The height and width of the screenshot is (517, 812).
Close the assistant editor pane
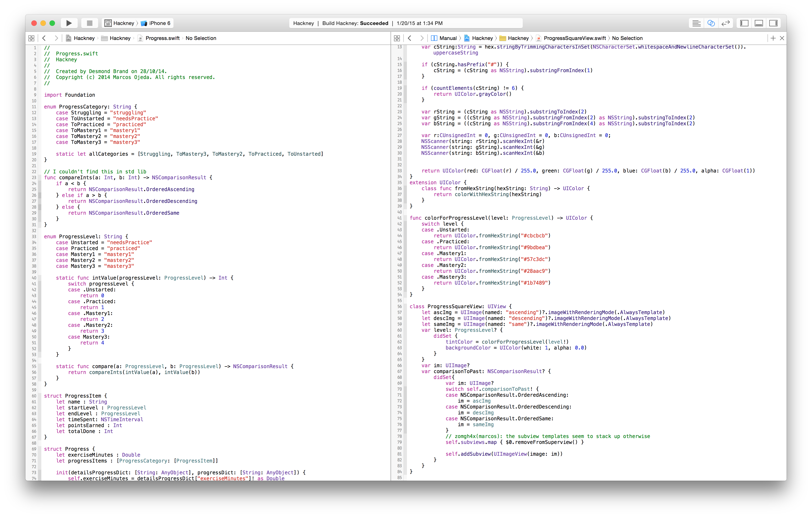point(782,38)
